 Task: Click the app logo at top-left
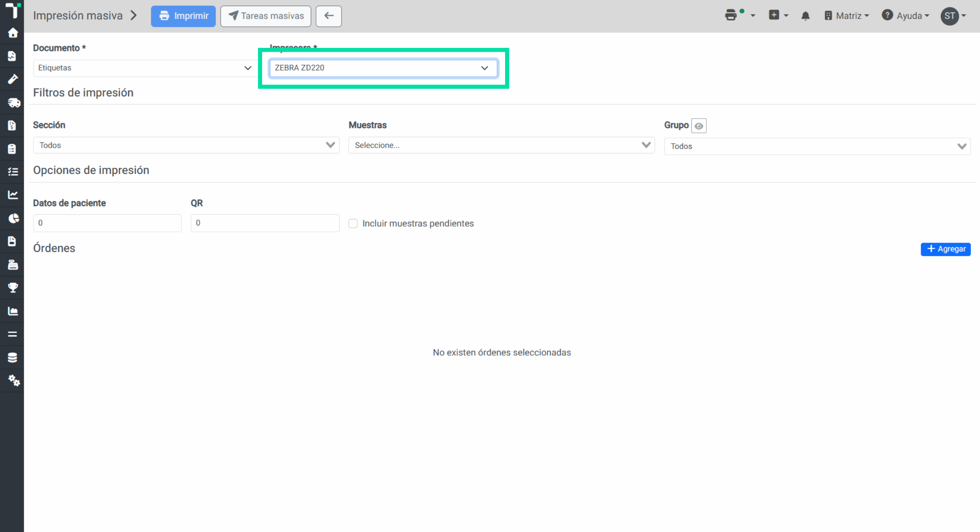[x=13, y=10]
